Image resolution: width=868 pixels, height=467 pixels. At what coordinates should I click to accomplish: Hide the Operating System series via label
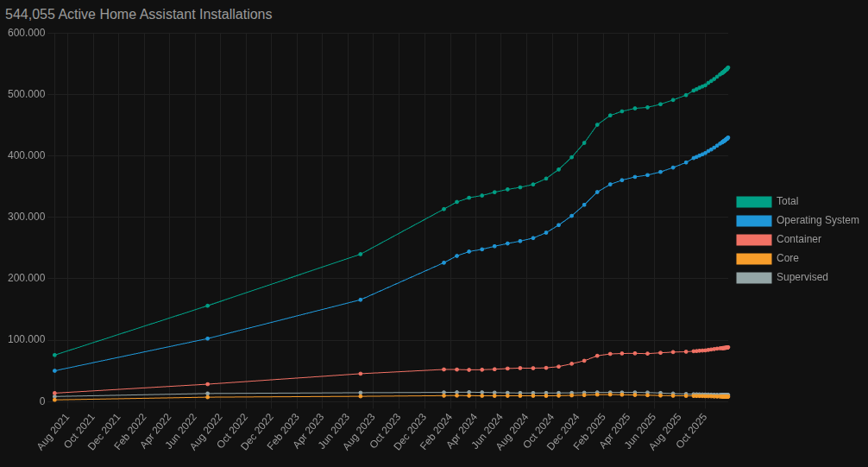[x=817, y=220]
